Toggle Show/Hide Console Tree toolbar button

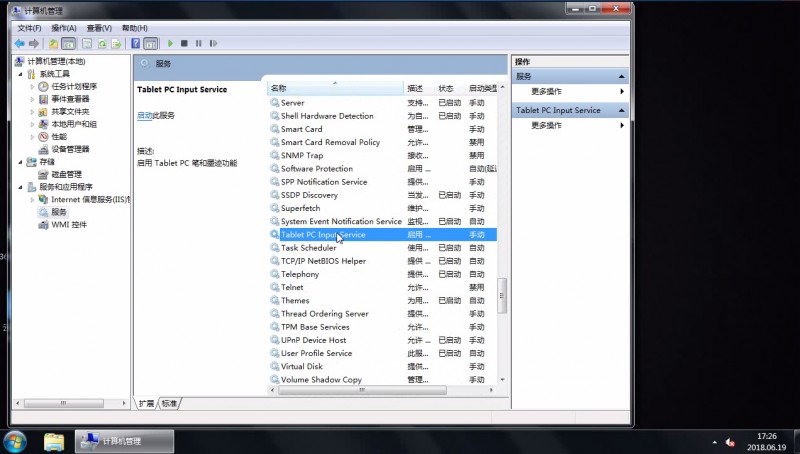68,44
